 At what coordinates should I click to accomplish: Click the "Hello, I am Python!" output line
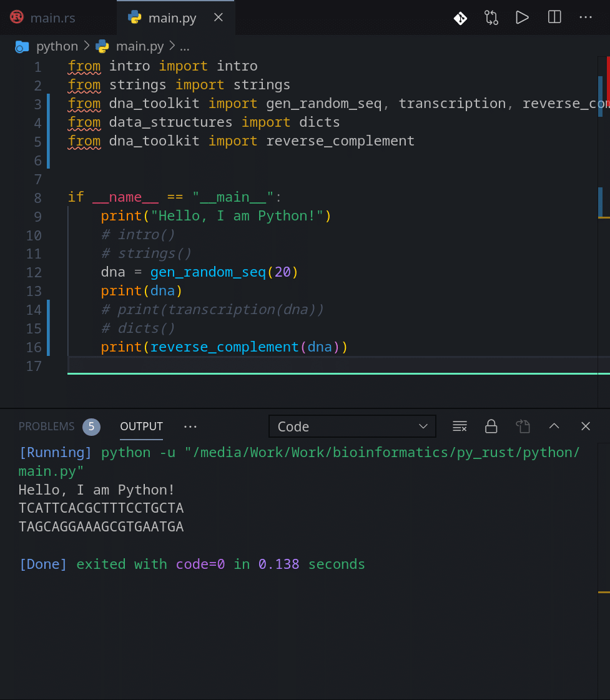click(x=96, y=490)
